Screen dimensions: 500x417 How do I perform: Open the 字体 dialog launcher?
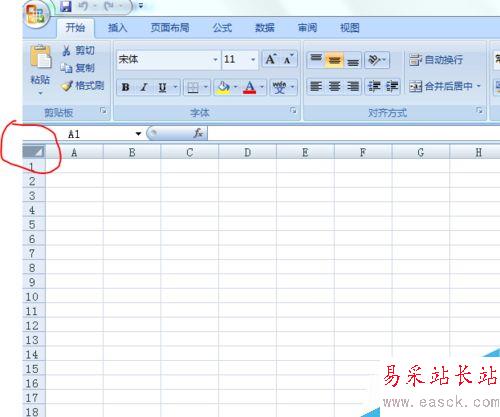pos(293,110)
